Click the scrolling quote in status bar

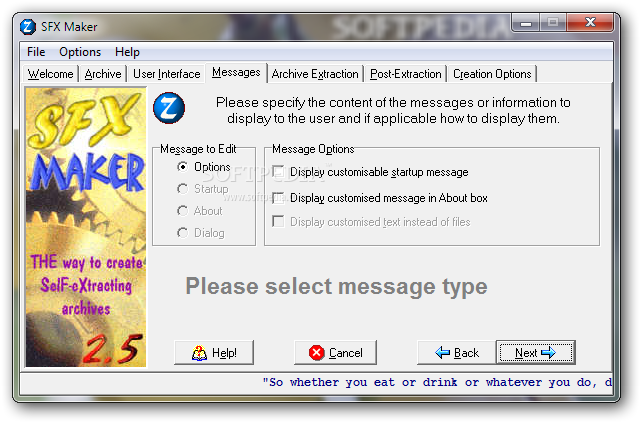tap(437, 383)
